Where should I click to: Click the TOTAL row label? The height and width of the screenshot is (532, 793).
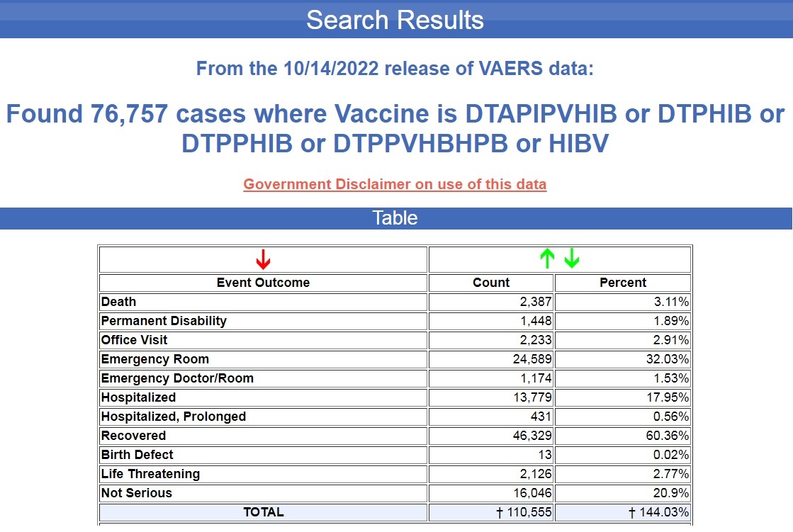point(263,512)
